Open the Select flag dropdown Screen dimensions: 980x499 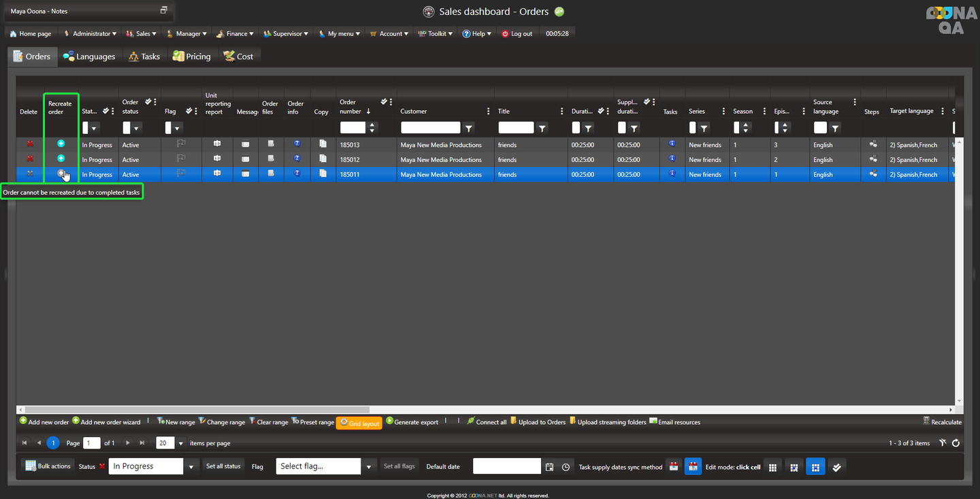click(369, 466)
